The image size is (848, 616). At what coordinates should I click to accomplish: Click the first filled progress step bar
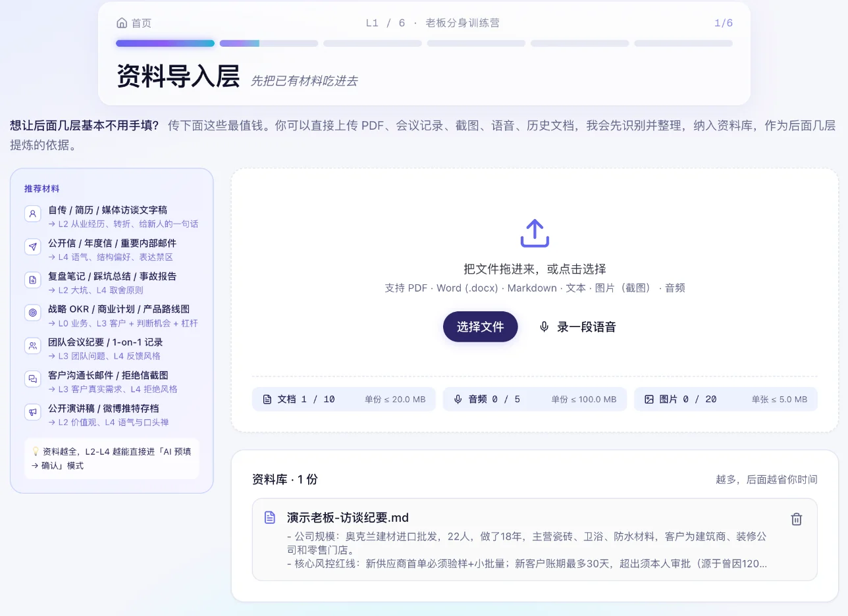tap(165, 43)
